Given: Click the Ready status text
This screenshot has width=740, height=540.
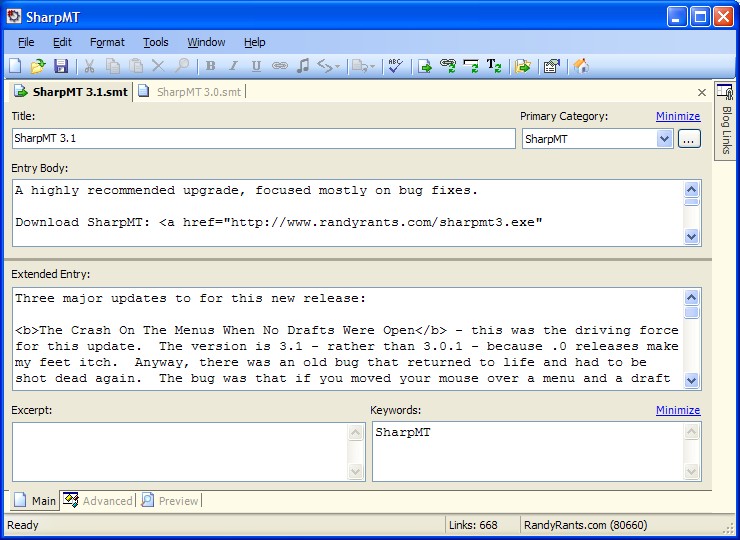Looking at the screenshot, I should coord(23,525).
